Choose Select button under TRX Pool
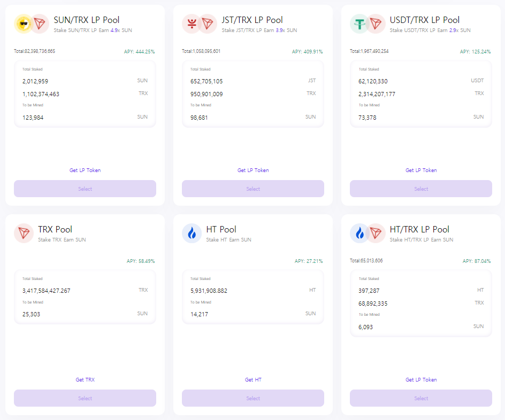This screenshot has height=420, width=505. pyautogui.click(x=85, y=398)
